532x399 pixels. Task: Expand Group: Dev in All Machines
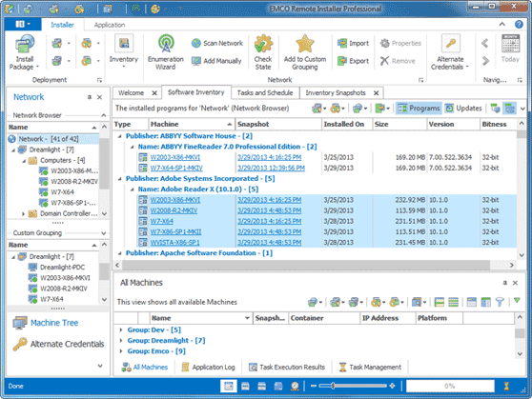(x=121, y=329)
